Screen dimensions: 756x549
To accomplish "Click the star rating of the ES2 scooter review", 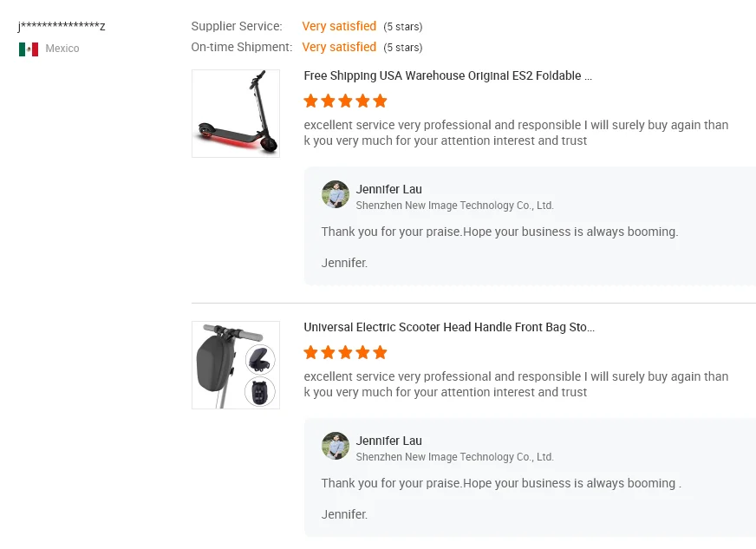I will point(345,101).
